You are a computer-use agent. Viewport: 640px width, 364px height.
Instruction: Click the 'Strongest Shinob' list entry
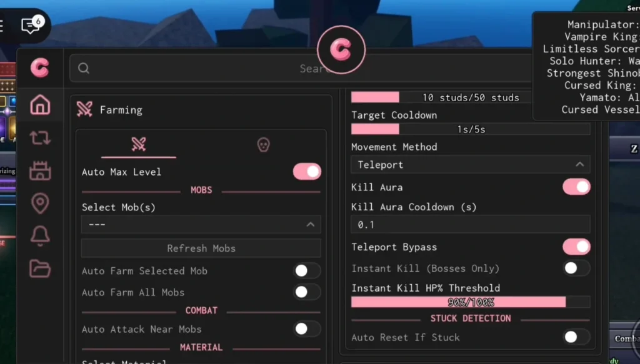click(593, 74)
